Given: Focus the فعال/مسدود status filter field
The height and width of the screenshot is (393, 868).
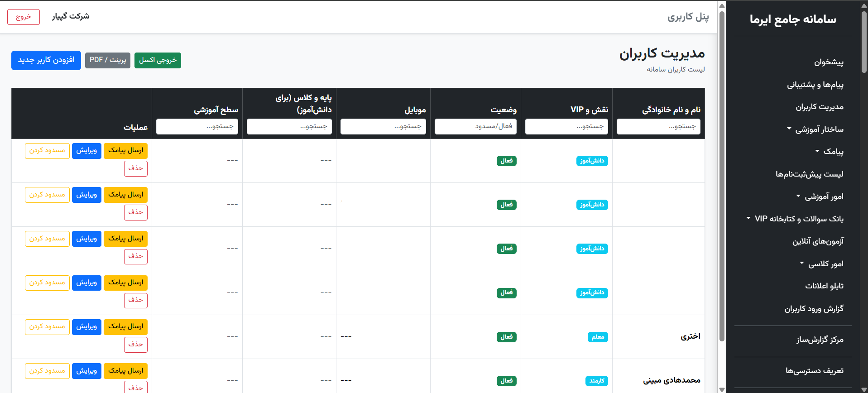Looking at the screenshot, I should click(x=475, y=127).
